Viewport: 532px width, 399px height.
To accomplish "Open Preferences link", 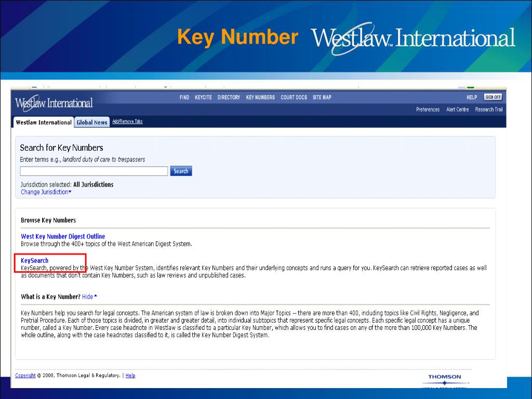I will [428, 110].
